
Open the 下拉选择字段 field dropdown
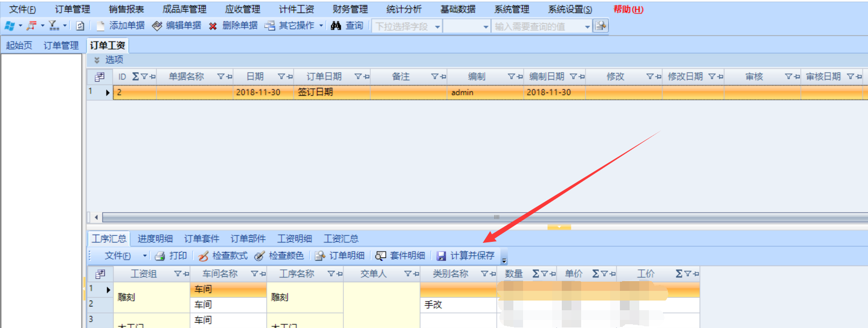pos(437,26)
